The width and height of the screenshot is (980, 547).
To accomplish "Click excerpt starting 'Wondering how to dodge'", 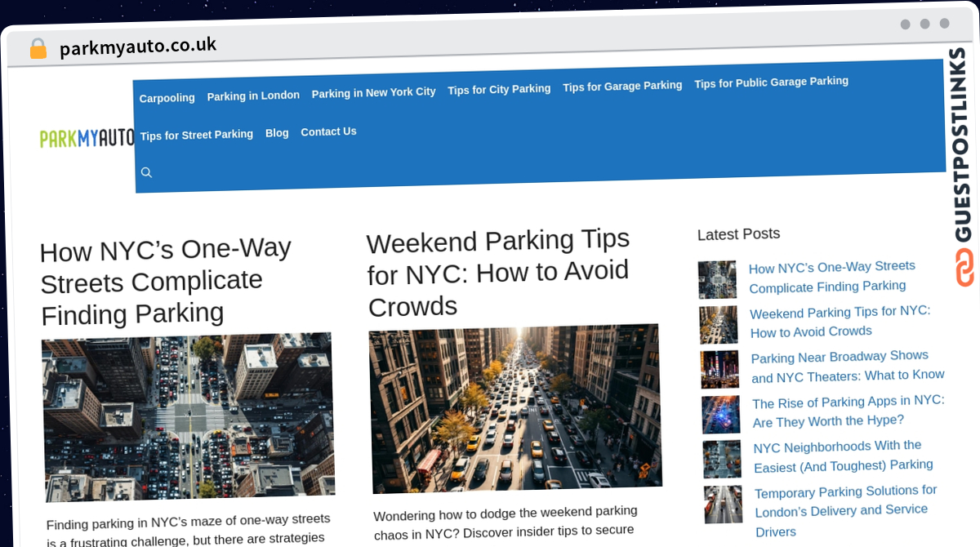I will click(506, 523).
